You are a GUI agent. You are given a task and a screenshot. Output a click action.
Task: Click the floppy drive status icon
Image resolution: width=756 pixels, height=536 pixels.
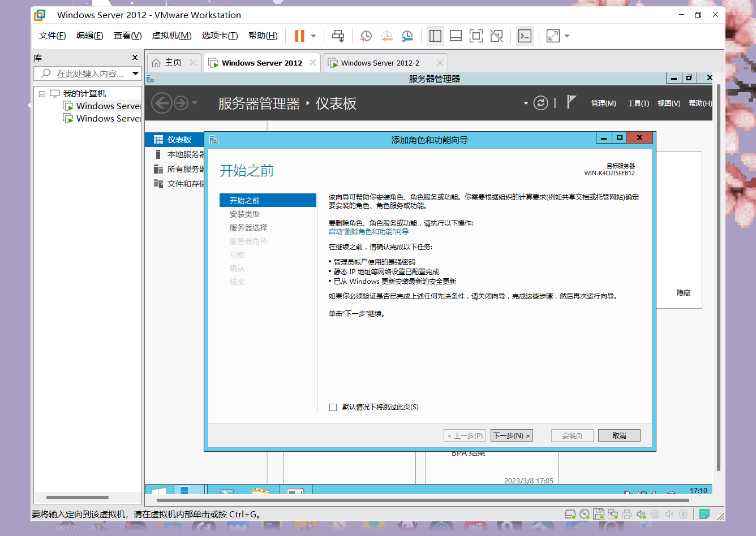(599, 514)
